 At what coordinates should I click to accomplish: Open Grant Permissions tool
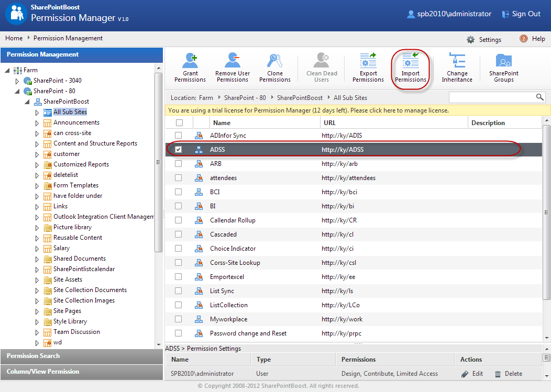click(x=190, y=68)
